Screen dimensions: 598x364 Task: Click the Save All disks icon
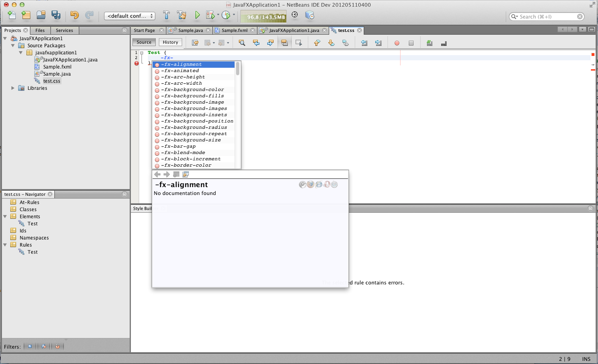click(56, 15)
